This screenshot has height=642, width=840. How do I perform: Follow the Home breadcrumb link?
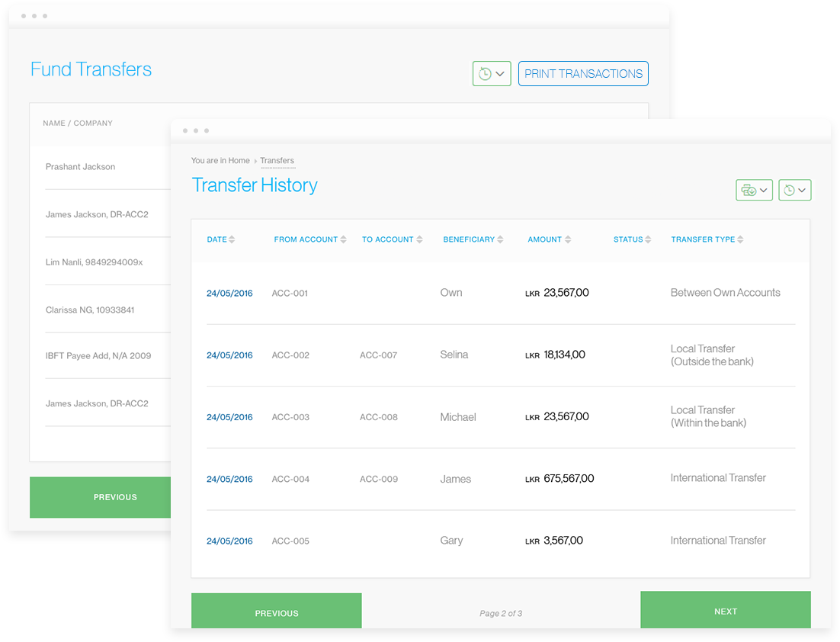pyautogui.click(x=239, y=160)
